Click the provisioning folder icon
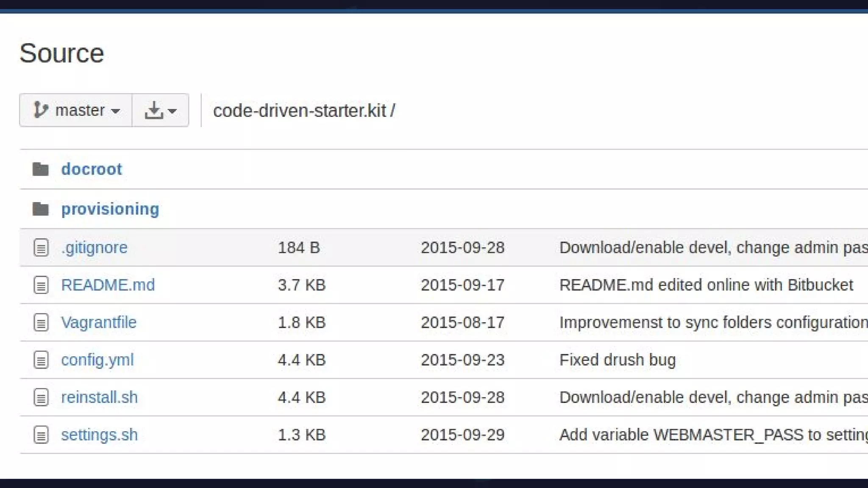 [x=41, y=209]
